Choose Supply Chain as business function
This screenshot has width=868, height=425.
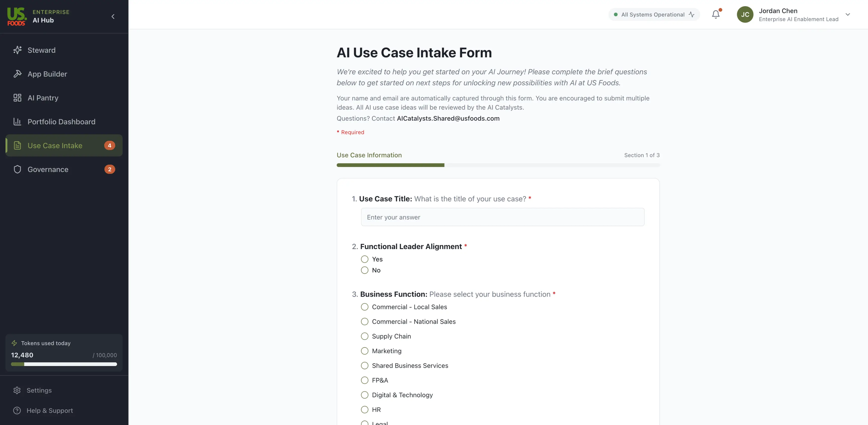(x=365, y=336)
